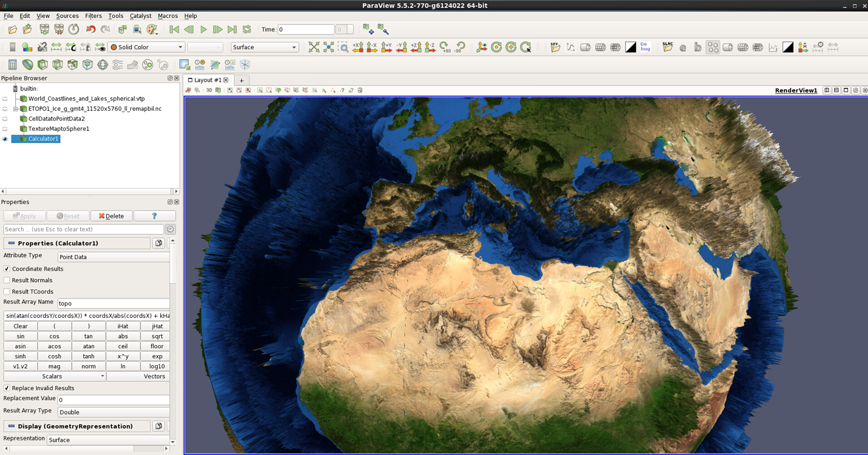Enable Result Normals checkbox

(7, 280)
